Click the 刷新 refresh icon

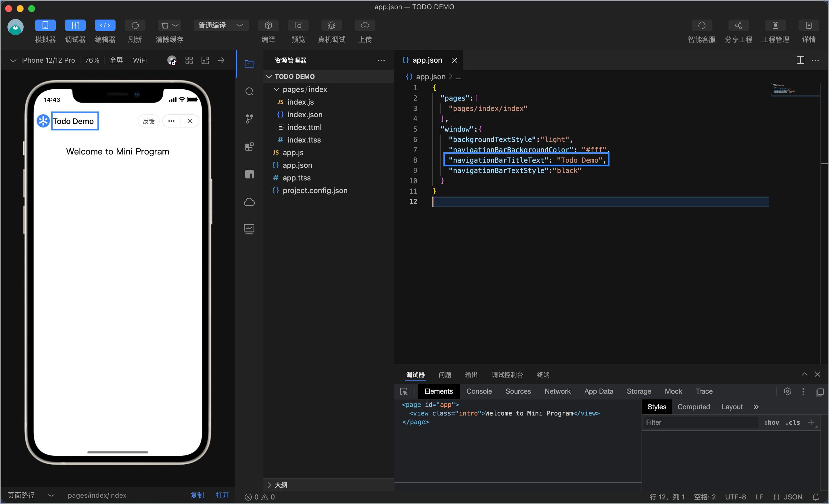coord(135,25)
